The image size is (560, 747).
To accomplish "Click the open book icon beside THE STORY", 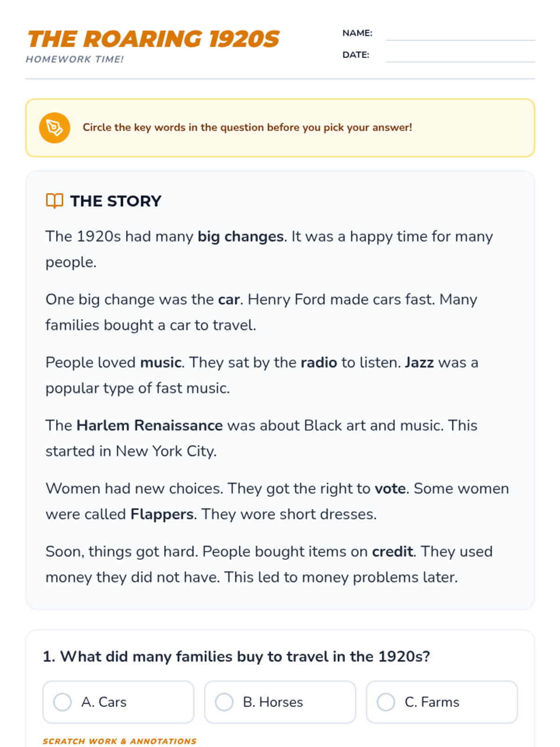I will point(55,201).
